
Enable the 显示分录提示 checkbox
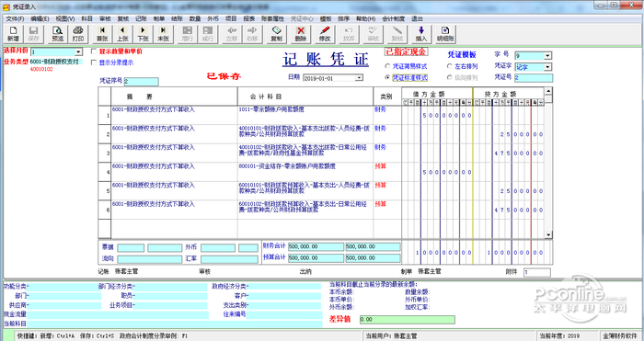point(94,63)
